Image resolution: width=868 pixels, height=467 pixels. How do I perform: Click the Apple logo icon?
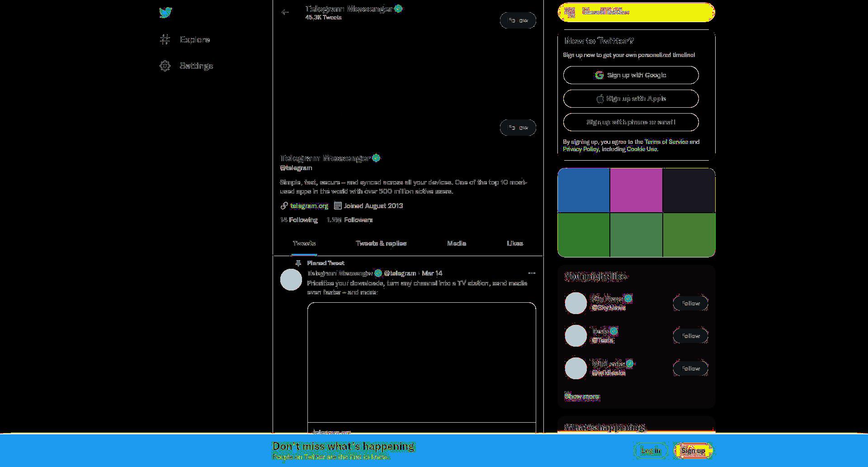(x=600, y=99)
